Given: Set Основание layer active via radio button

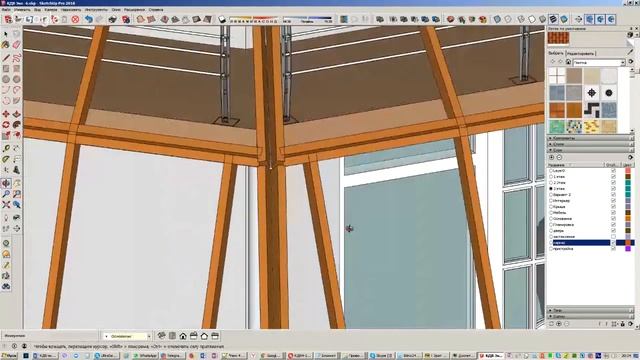Looking at the screenshot, I should coord(551,218).
